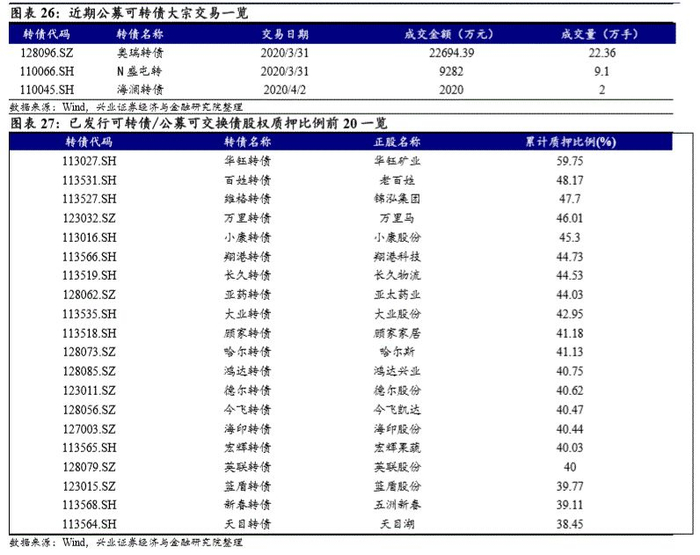Click the pledge ratio 59.75
Screen dimensions: 700x555
(570, 161)
